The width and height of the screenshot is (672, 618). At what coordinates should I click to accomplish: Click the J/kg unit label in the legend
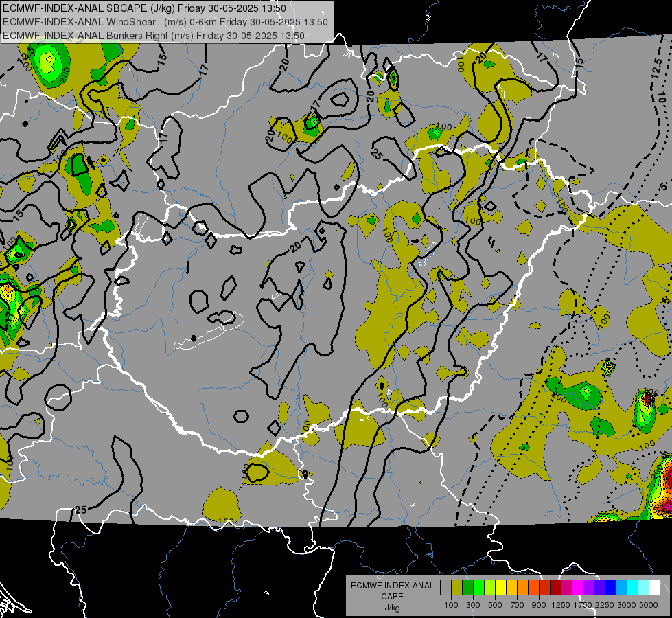point(392,608)
